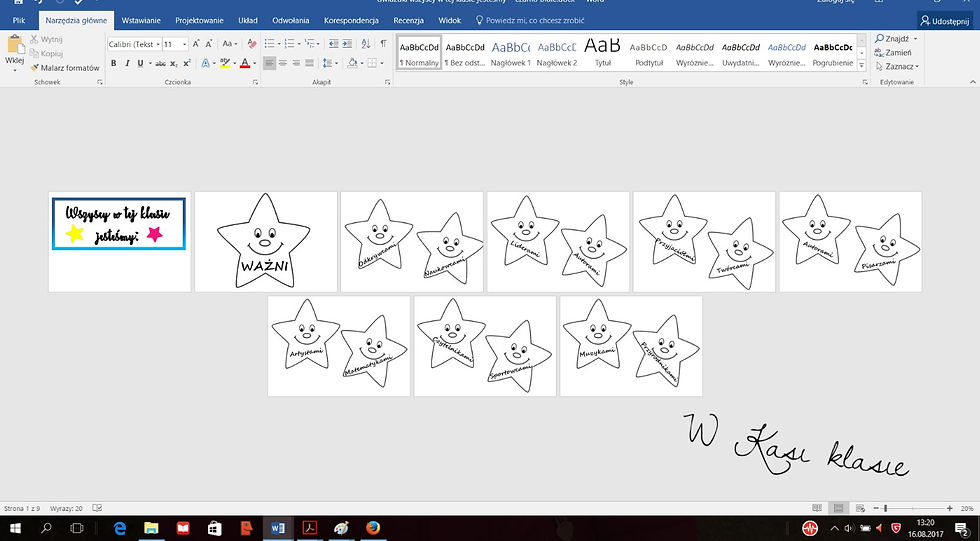Switch to the Widok tab
The height and width of the screenshot is (541, 980).
pyautogui.click(x=449, y=20)
